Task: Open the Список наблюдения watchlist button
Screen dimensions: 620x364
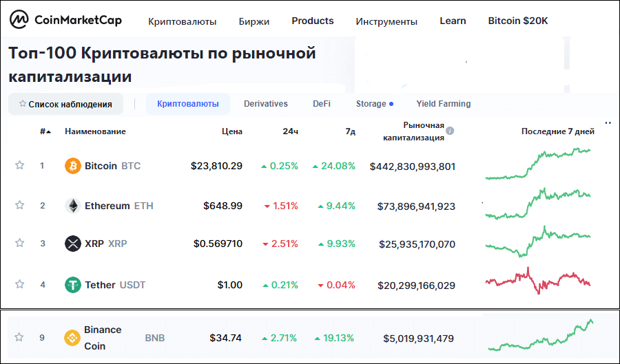Action: coord(65,104)
